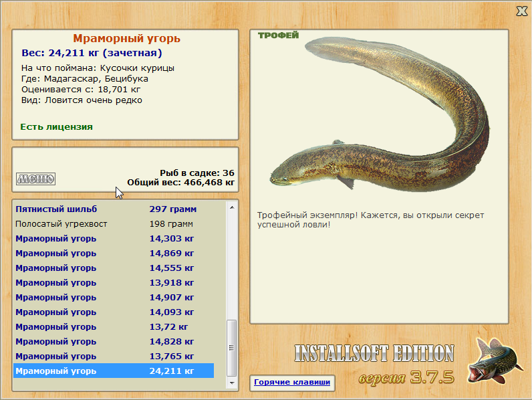Click the Общий вес: 466,468 кг text
The image size is (532, 400).
click(x=181, y=183)
